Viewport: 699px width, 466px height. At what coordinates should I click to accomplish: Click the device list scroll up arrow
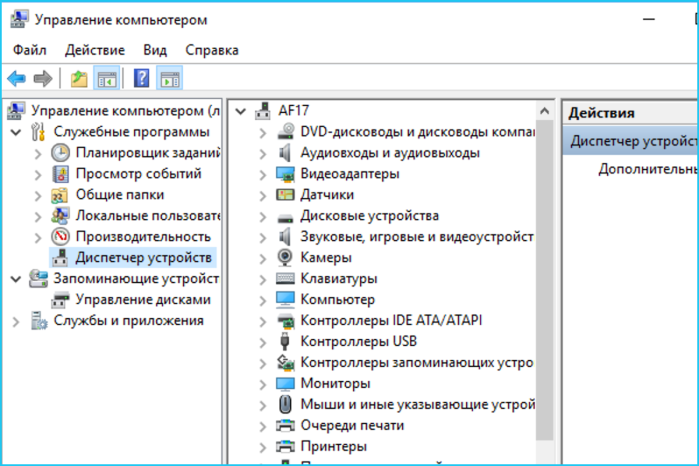544,111
